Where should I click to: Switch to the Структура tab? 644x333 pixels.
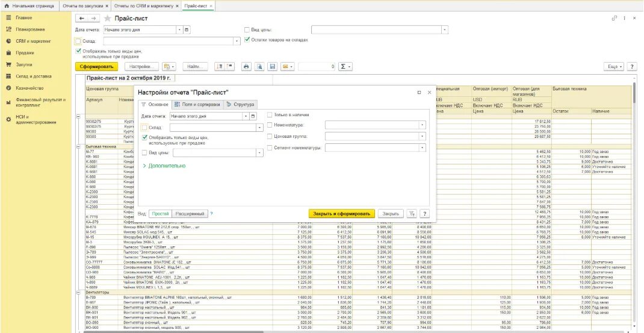pos(241,104)
